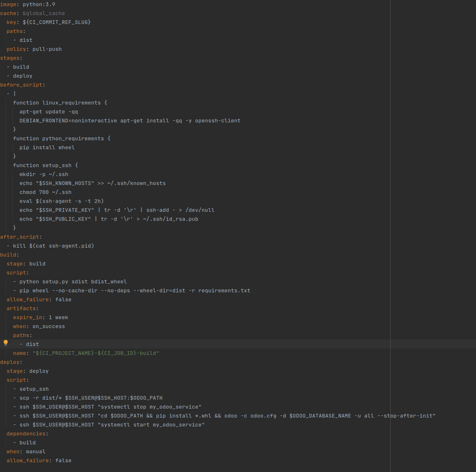
Task: Click the 'stage: deploy' line
Action: click(28, 371)
